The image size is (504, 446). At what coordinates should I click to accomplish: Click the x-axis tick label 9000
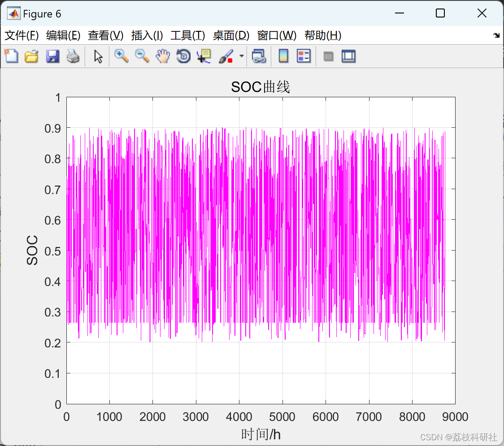pyautogui.click(x=455, y=417)
